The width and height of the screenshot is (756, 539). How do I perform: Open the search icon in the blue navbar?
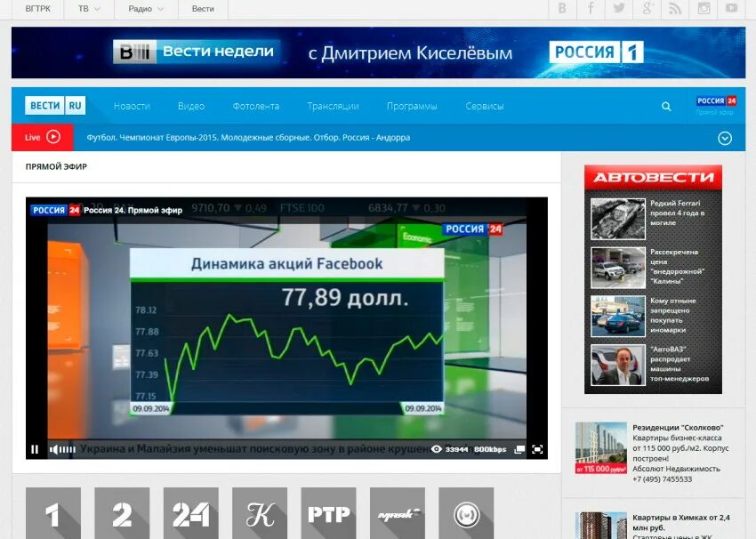coord(666,105)
